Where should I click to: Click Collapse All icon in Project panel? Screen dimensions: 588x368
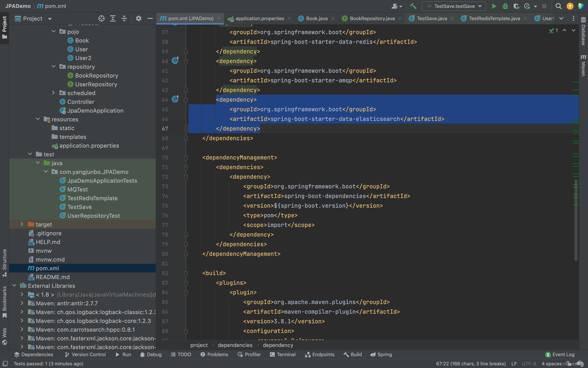tap(124, 18)
